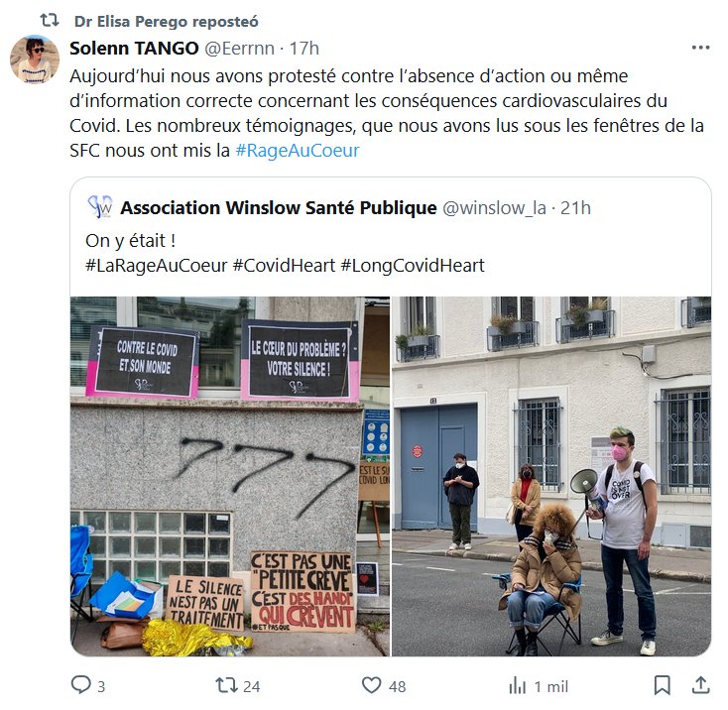This screenshot has width=728, height=710.
Task: Open the three-dot more options menu
Action: (x=700, y=48)
